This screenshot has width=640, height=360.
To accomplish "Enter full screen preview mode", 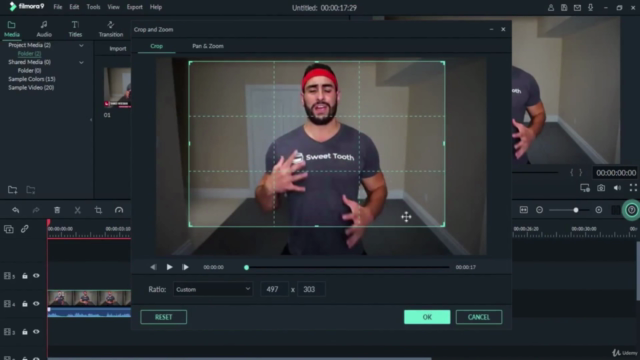I will click(x=633, y=188).
